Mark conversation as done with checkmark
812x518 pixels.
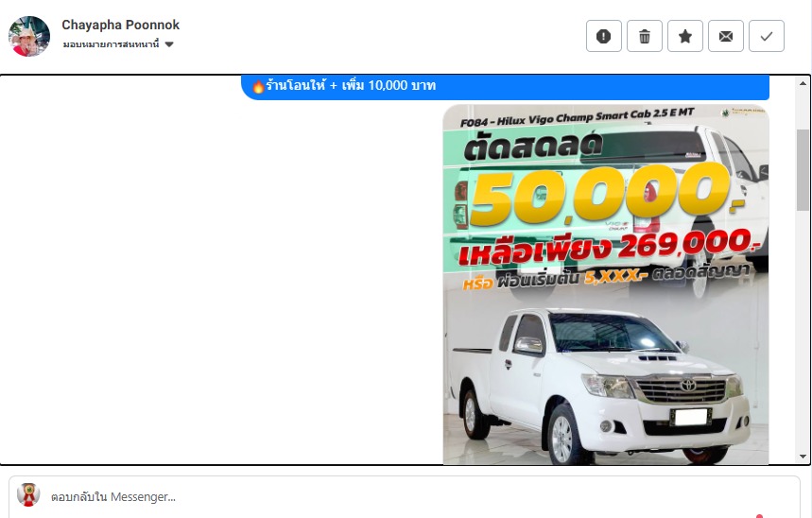click(767, 36)
